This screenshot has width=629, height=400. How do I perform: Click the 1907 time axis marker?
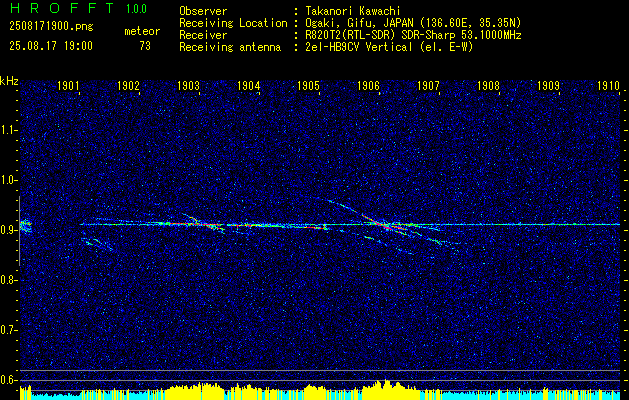[428, 85]
